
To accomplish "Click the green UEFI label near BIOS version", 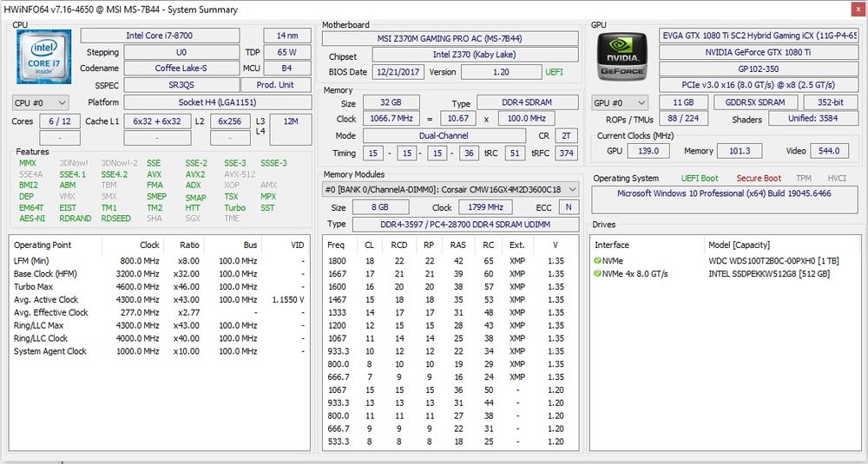I will 555,72.
